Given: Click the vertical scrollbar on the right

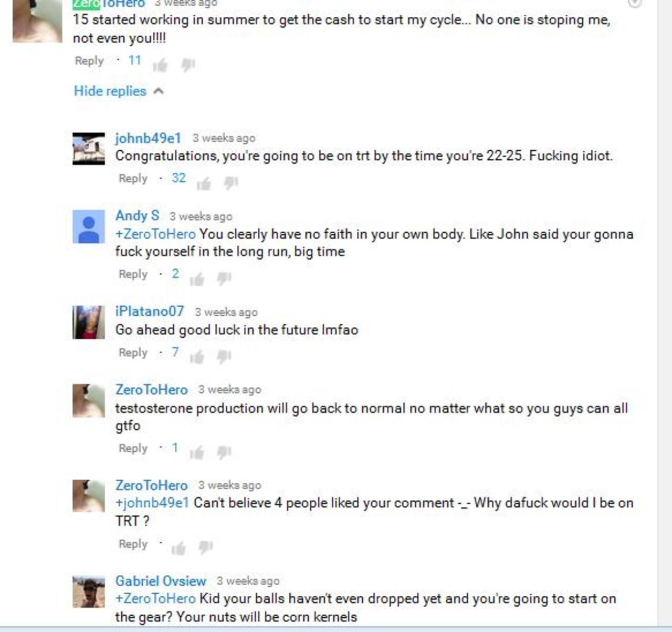Looking at the screenshot, I should click(x=665, y=313).
